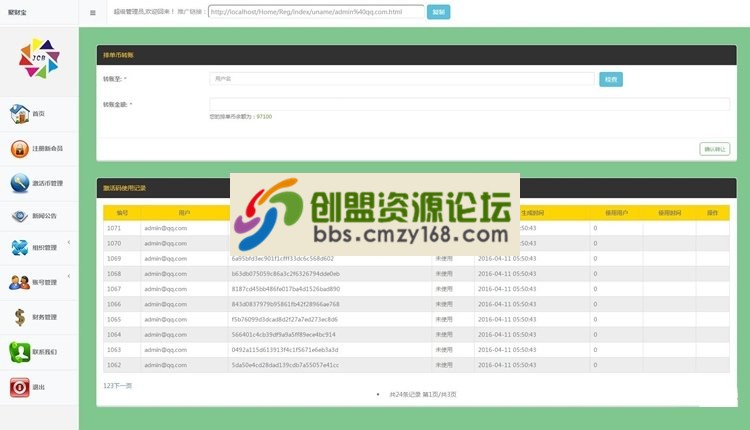Click activation code starting 6a95bfd3
This screenshot has width=750, height=430.
283,258
